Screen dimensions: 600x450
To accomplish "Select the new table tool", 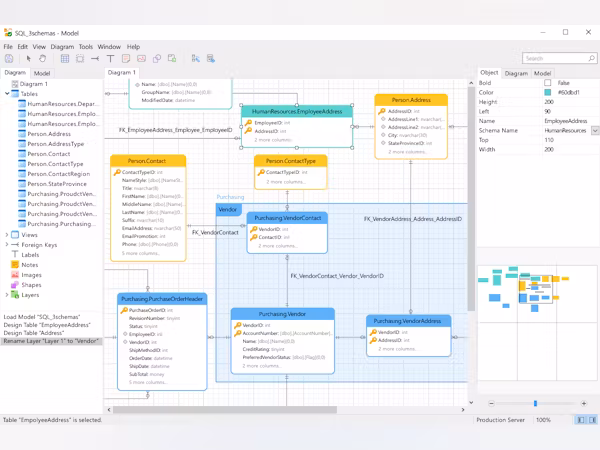I will [x=65, y=59].
